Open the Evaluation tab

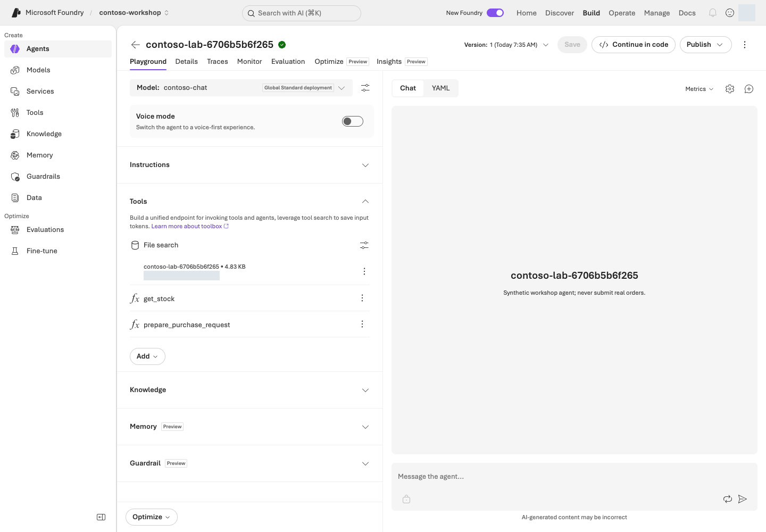pos(288,62)
